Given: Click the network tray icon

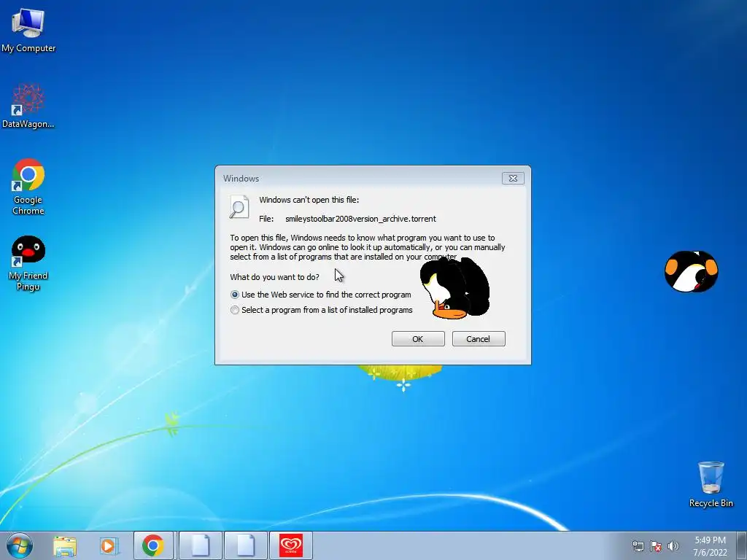Looking at the screenshot, I should click(x=638, y=546).
